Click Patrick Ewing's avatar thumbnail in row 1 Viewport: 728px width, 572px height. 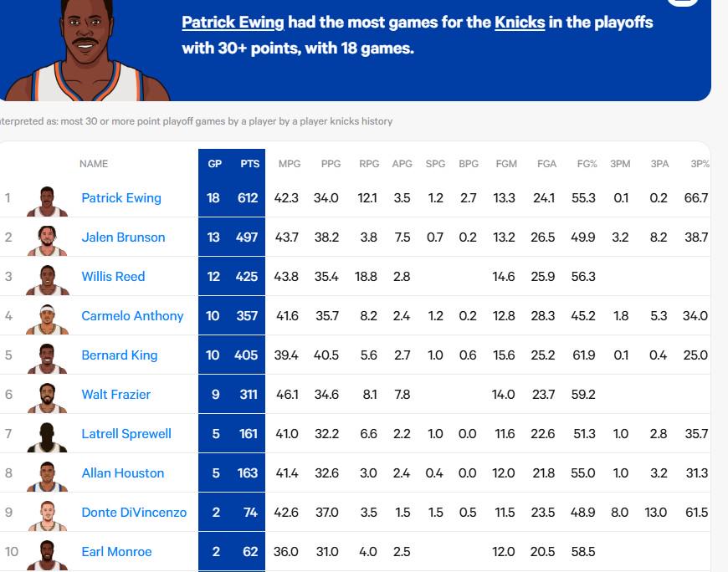[48, 202]
